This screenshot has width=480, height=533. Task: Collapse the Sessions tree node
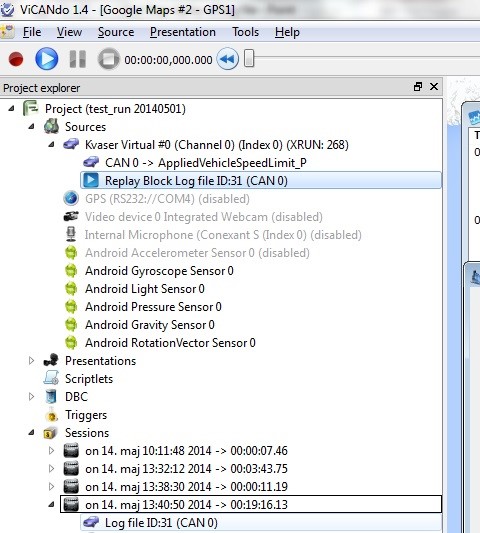(31, 432)
